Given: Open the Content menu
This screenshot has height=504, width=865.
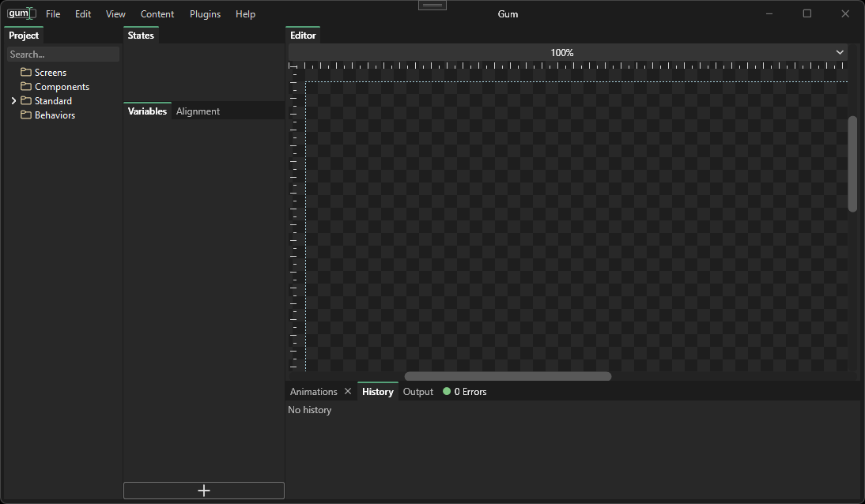Looking at the screenshot, I should pos(157,14).
